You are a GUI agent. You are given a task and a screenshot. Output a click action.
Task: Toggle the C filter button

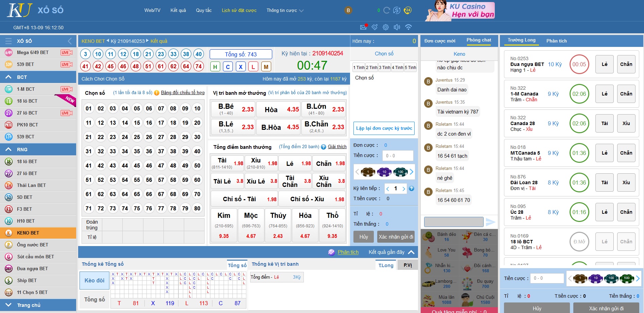click(x=228, y=67)
